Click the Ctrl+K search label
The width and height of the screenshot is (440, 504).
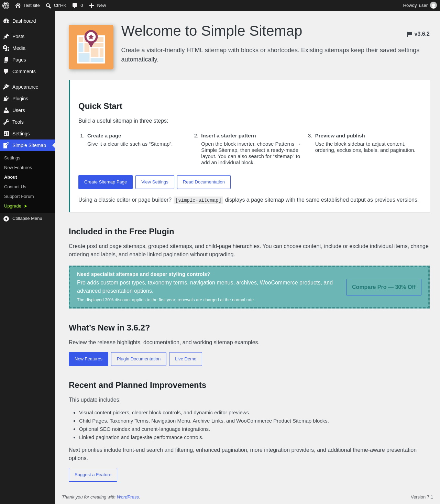tap(60, 5)
